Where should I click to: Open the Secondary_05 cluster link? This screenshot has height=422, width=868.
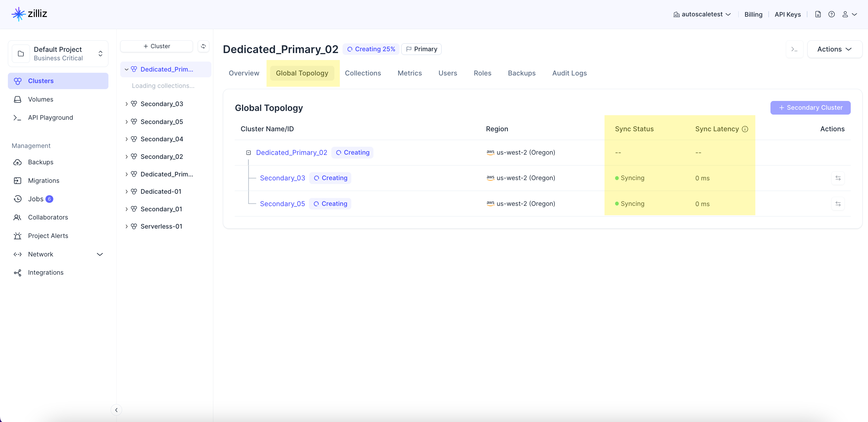pyautogui.click(x=282, y=204)
